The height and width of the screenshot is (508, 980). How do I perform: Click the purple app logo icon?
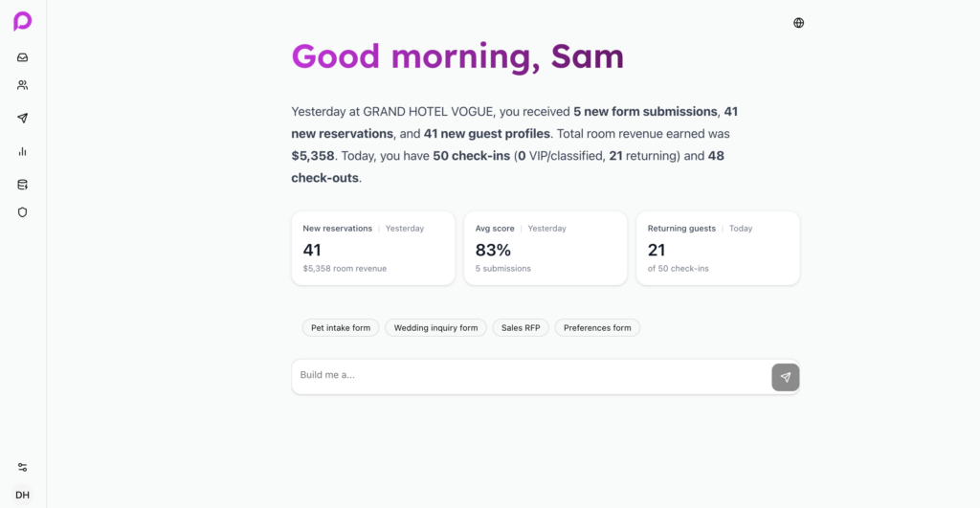(x=23, y=21)
